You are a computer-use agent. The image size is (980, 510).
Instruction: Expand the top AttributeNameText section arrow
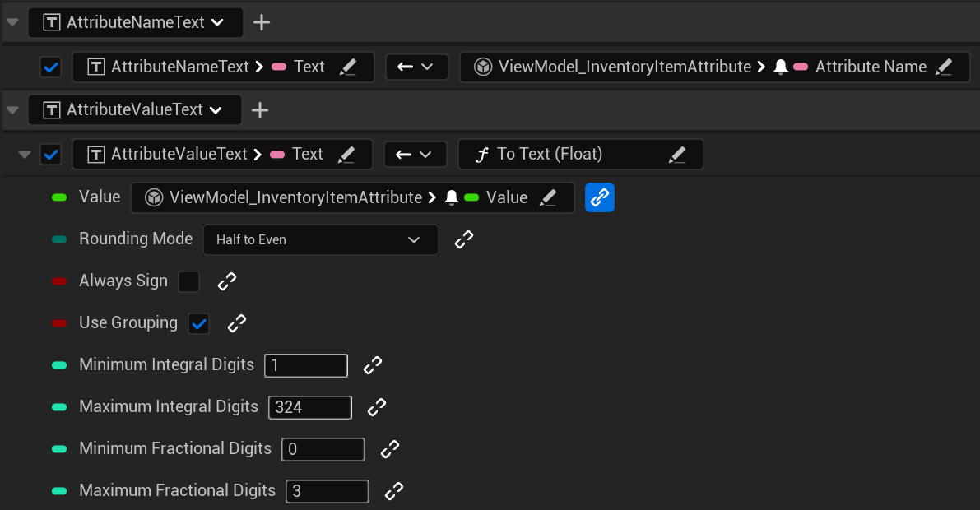pyautogui.click(x=13, y=22)
